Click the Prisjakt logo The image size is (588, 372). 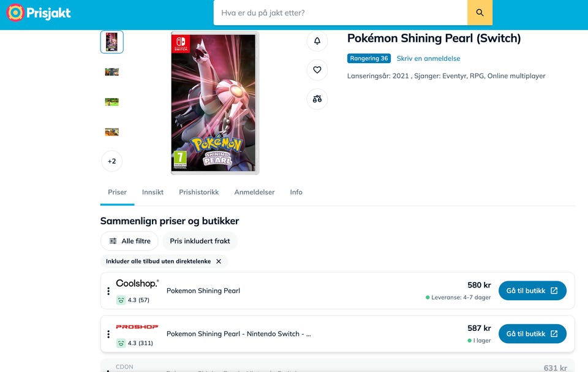point(39,13)
